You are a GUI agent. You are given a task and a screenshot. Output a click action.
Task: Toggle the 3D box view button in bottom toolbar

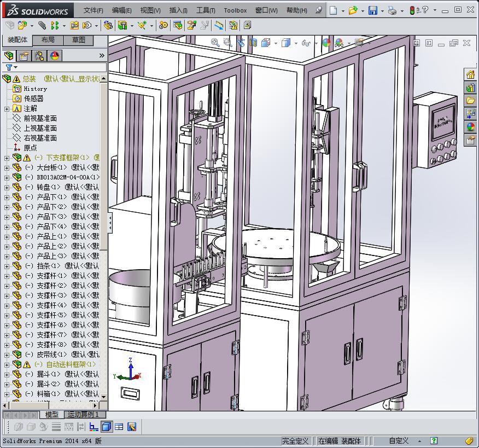coord(107,427)
